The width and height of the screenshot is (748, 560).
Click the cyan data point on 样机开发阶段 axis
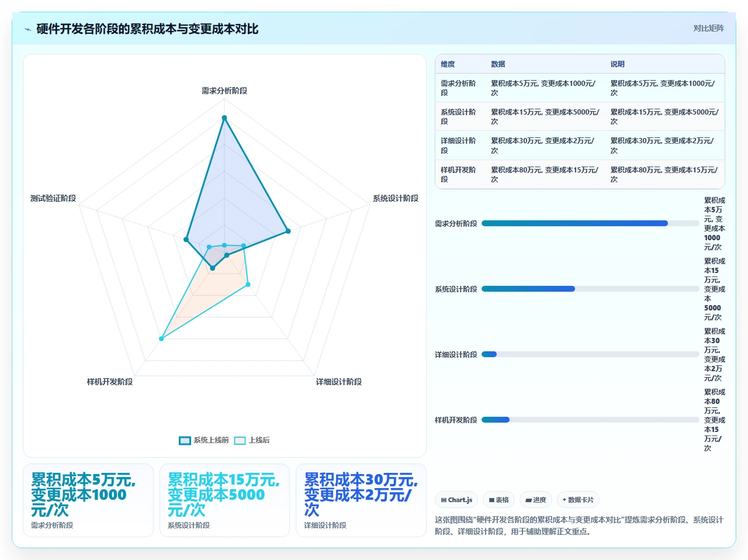161,338
